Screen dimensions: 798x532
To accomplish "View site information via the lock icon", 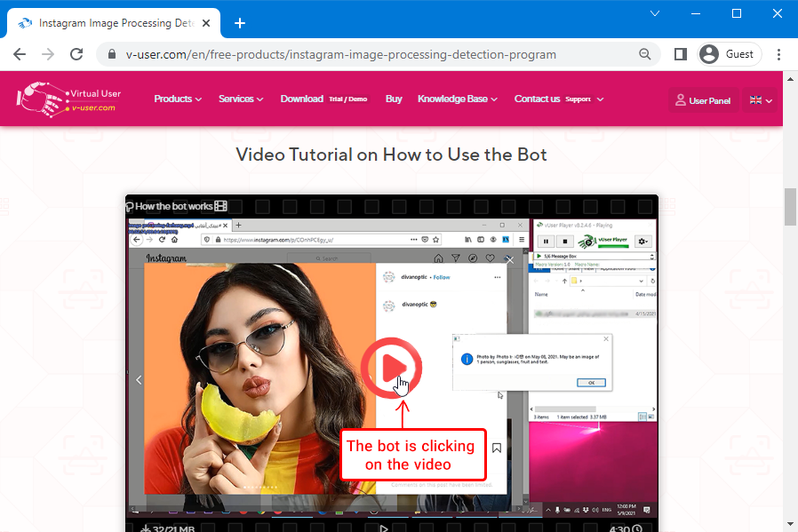I will click(x=112, y=54).
